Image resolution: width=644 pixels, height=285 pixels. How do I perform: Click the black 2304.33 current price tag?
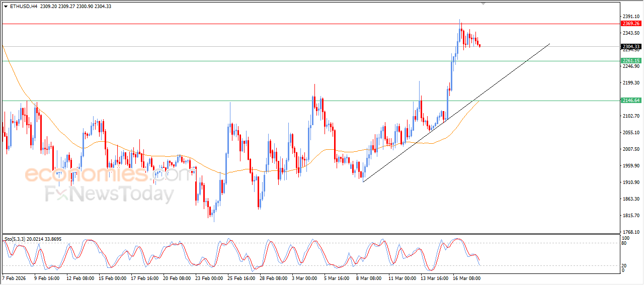(630, 47)
